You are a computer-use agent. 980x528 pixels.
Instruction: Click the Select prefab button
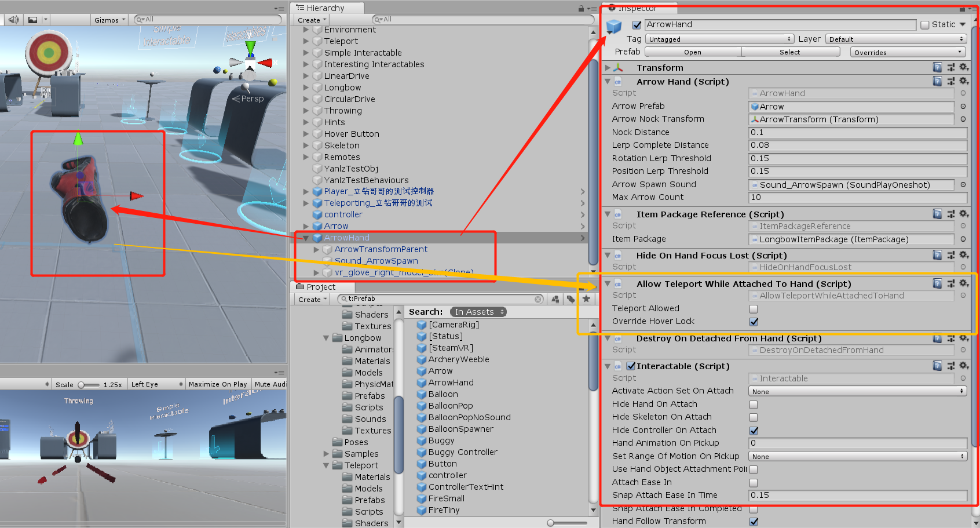point(790,52)
